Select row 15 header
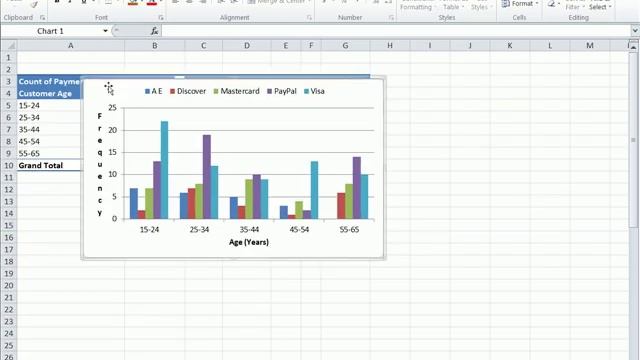This screenshot has width=640, height=360. click(9, 225)
